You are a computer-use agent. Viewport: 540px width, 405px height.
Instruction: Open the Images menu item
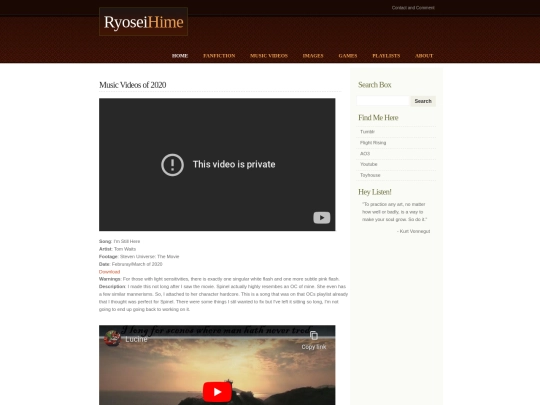313,56
